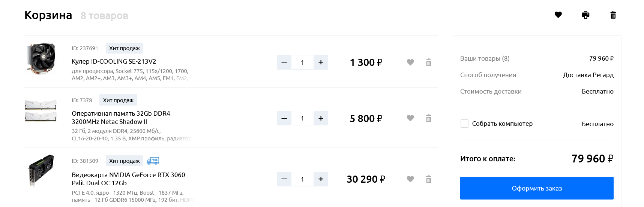
Task: Add whole cart to favorites (header heart)
Action: 558,15
